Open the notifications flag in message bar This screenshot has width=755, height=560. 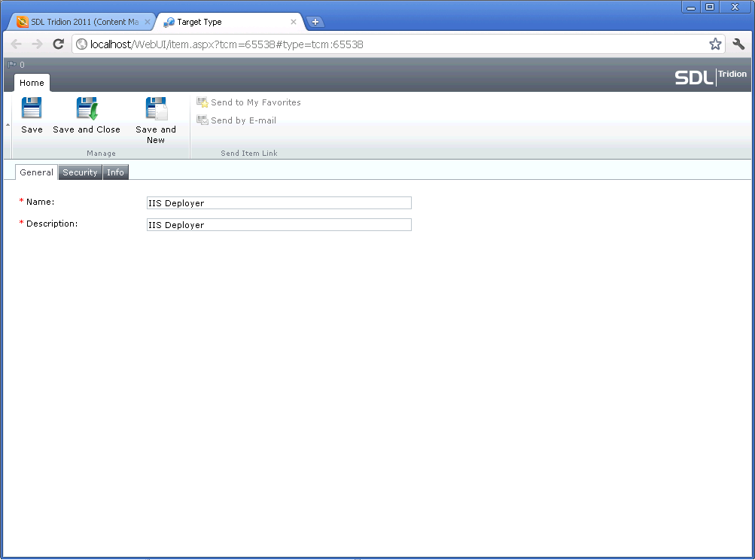click(x=12, y=65)
